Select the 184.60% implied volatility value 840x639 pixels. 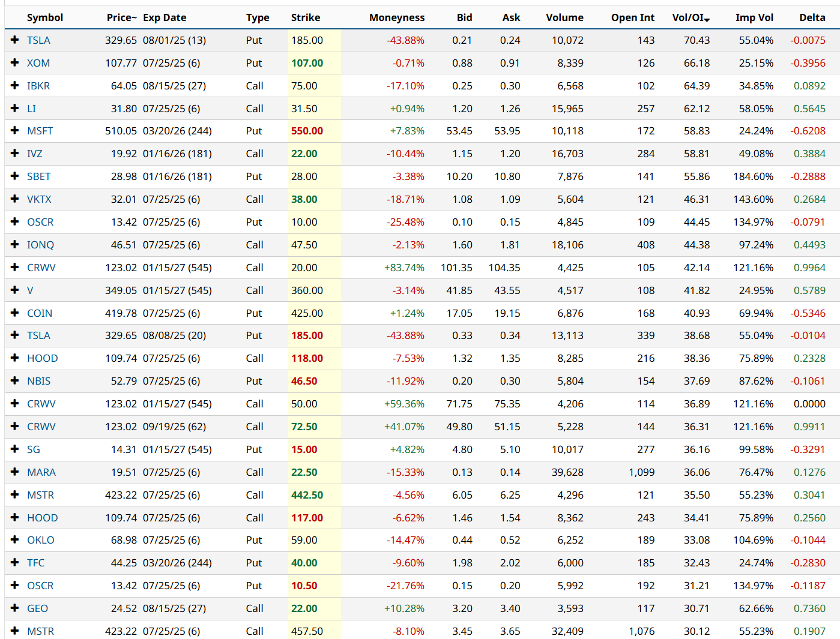(x=753, y=176)
